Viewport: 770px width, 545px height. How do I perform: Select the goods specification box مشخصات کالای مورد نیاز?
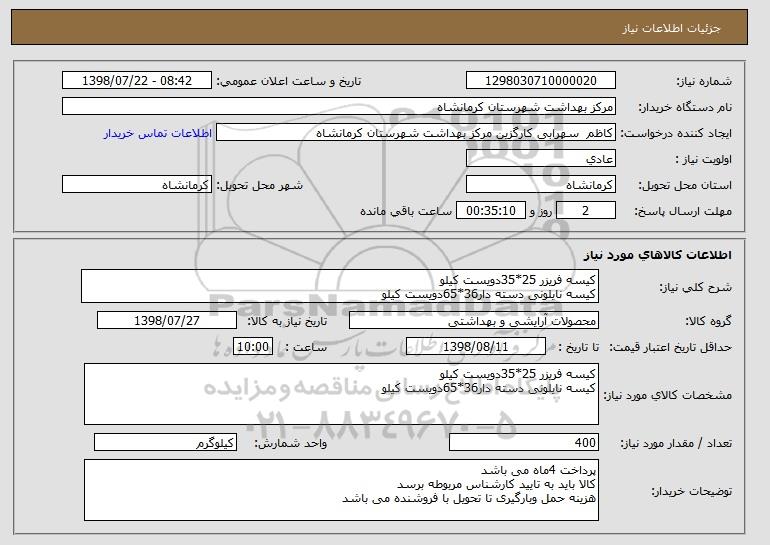pos(341,394)
